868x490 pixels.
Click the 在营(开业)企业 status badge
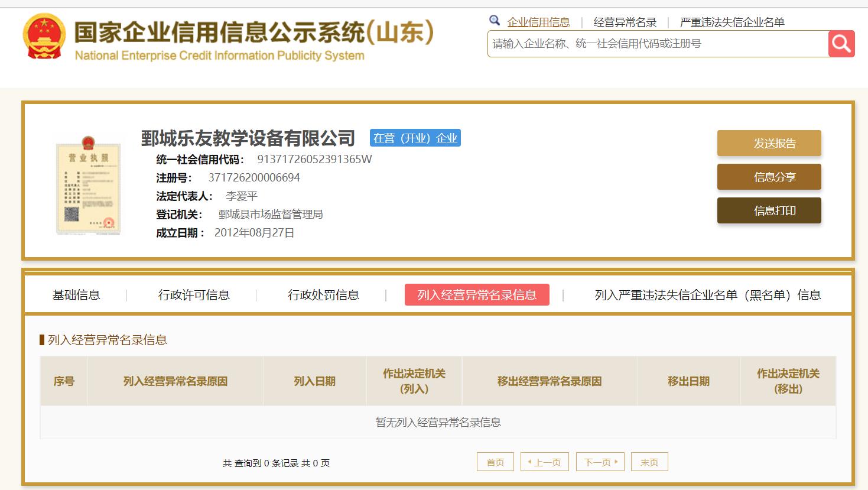(415, 138)
